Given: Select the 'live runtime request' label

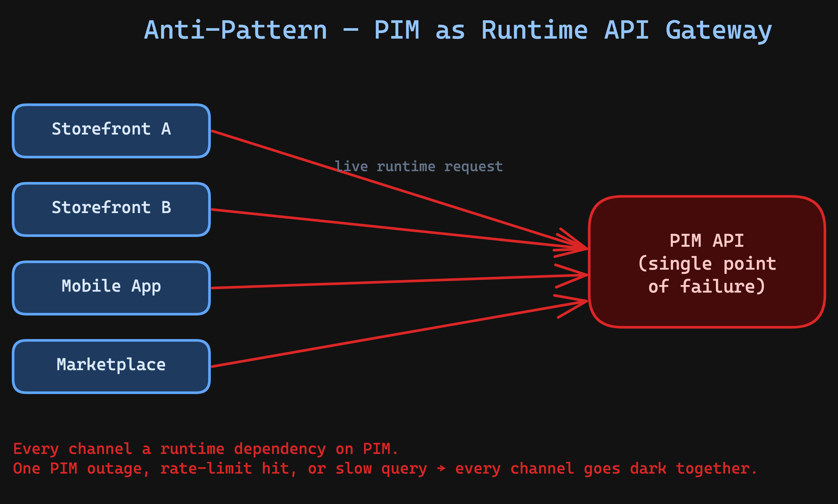Looking at the screenshot, I should pos(418,166).
